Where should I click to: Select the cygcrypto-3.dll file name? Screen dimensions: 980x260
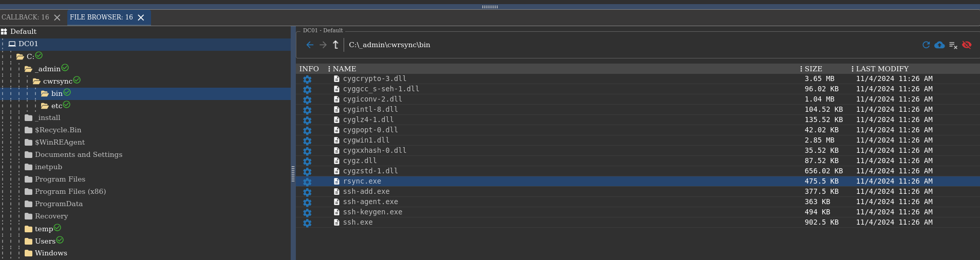pos(374,79)
